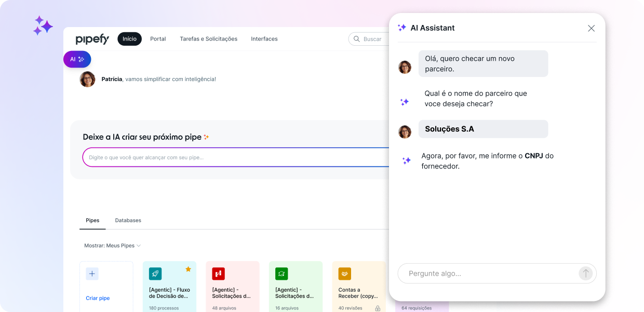Click the magnifier icon in Buscar field
The image size is (644, 312).
click(x=357, y=39)
